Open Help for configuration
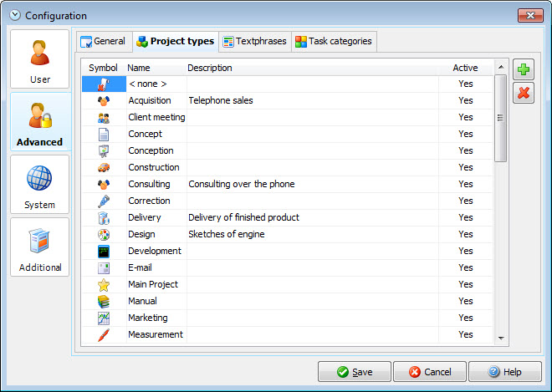 tap(505, 372)
